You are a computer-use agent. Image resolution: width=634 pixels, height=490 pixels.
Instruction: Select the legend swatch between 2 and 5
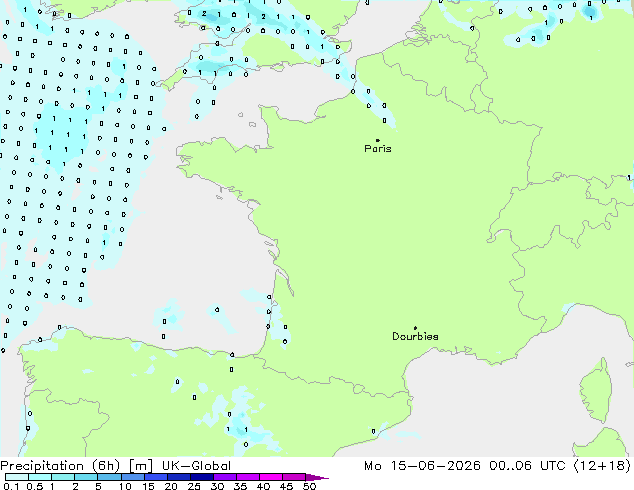pos(86,477)
